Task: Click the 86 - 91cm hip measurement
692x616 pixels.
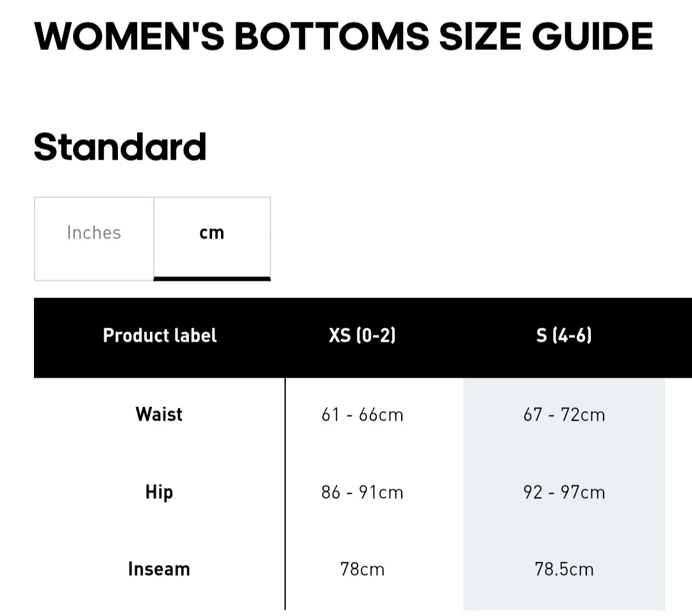Action: [361, 492]
